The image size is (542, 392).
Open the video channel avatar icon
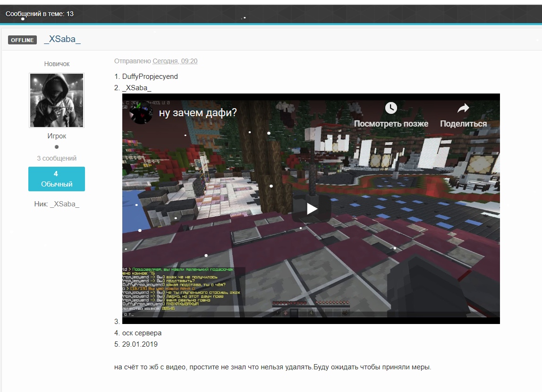(141, 112)
